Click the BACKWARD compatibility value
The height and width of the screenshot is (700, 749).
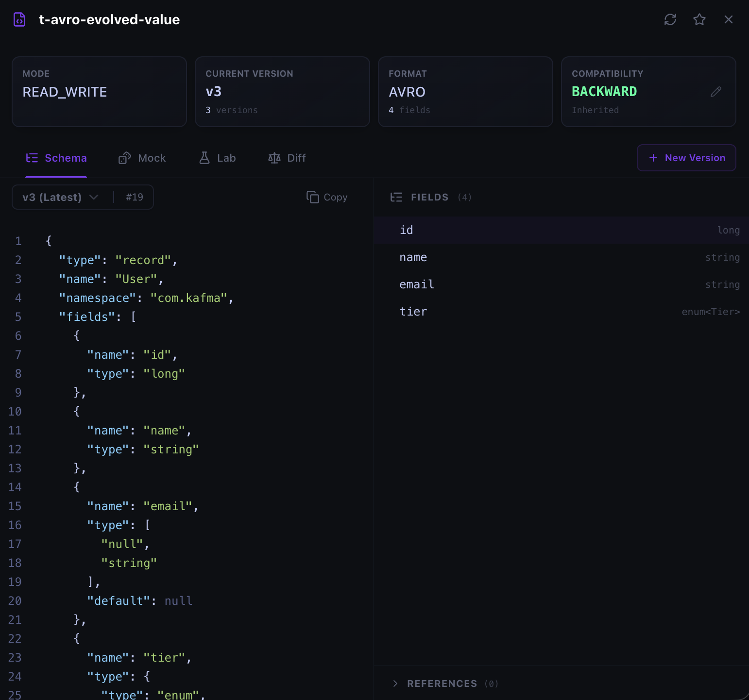604,91
